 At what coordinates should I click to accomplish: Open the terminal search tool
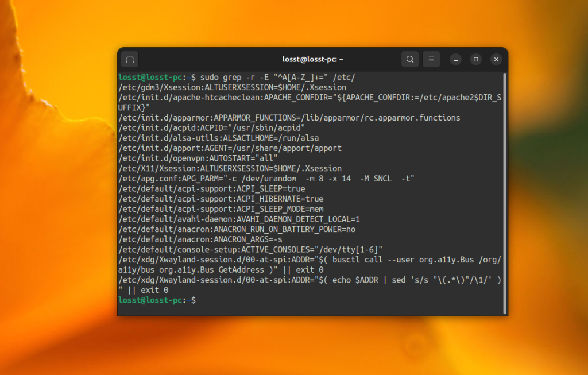(410, 59)
